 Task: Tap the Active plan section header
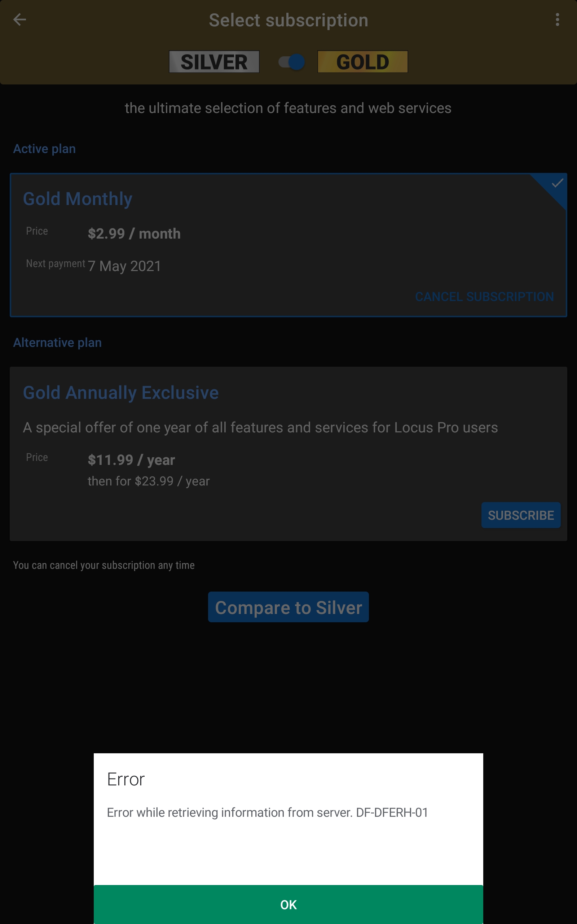click(44, 149)
